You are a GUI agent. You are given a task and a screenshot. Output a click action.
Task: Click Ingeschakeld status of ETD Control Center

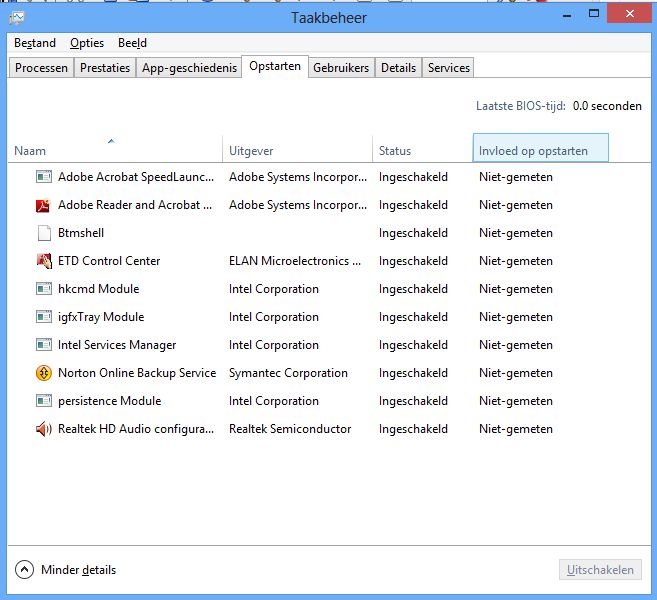pos(413,261)
